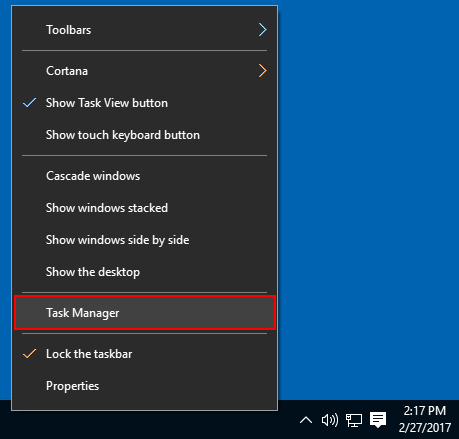Open the network icon in system tray
Viewport: 459px width, 439px height.
point(354,420)
